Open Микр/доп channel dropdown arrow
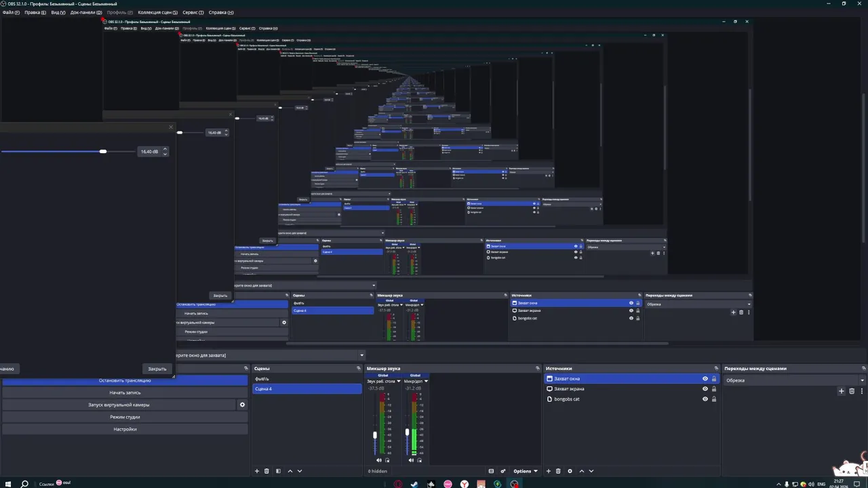The image size is (868, 488). click(x=426, y=381)
